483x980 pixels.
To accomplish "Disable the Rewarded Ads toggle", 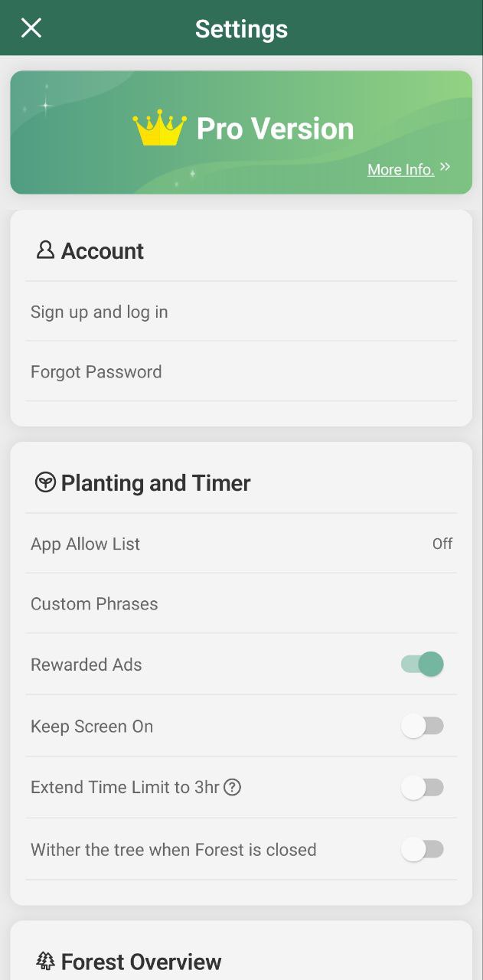I will point(423,664).
